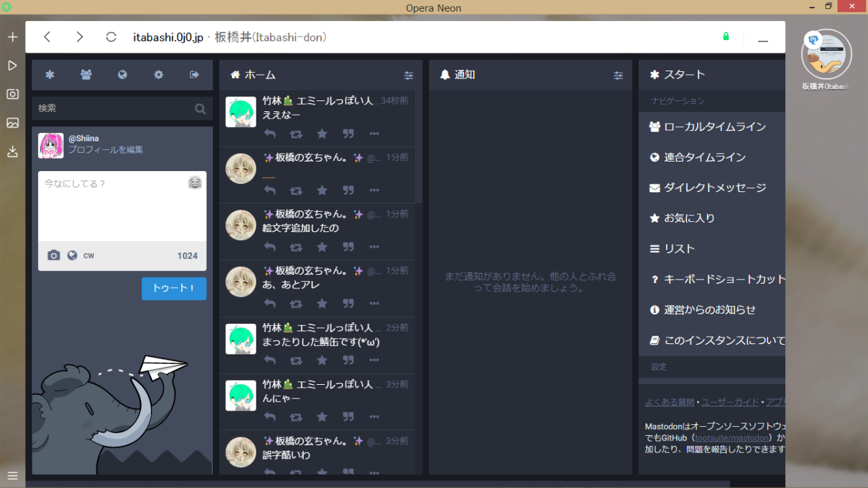Expand the ホーム column settings

(408, 75)
